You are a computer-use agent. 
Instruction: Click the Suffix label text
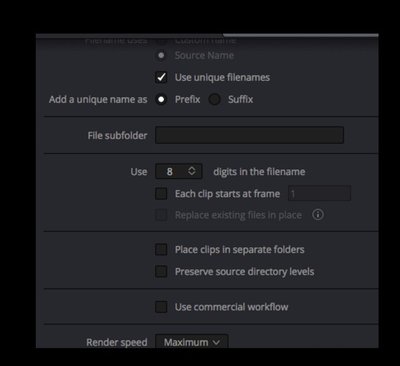[x=240, y=99]
